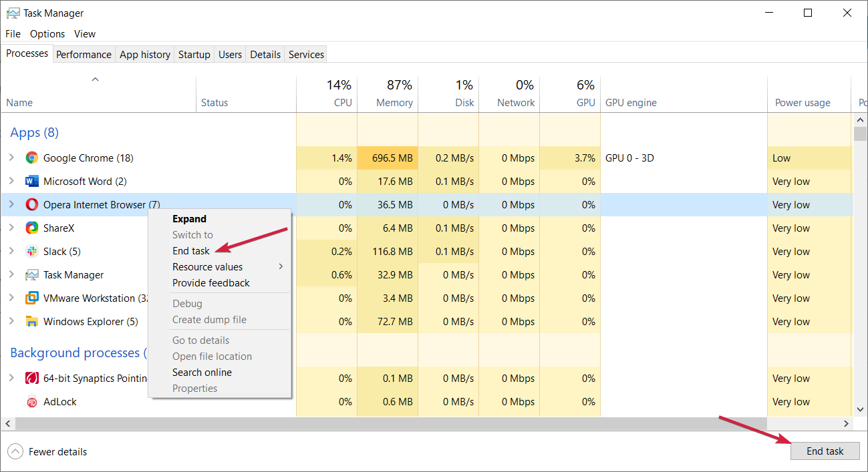Choose End task in the context menu

coord(220,251)
